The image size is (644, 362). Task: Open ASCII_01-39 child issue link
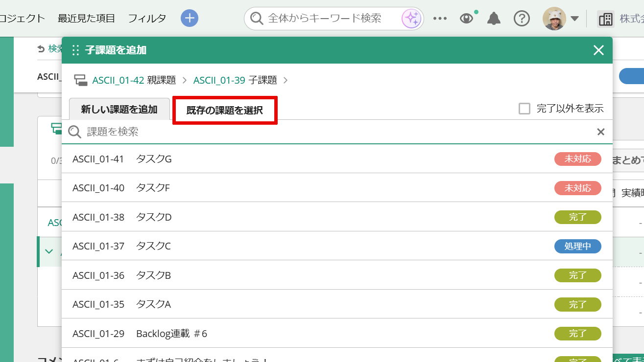coord(219,80)
